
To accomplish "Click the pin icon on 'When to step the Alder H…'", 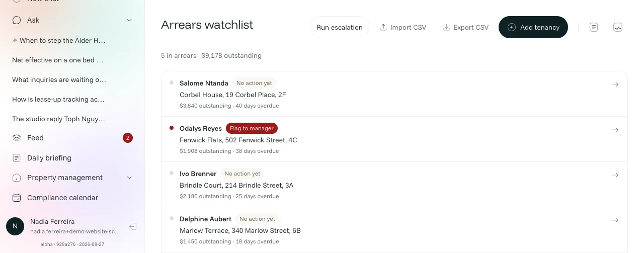I will pyautogui.click(x=15, y=41).
